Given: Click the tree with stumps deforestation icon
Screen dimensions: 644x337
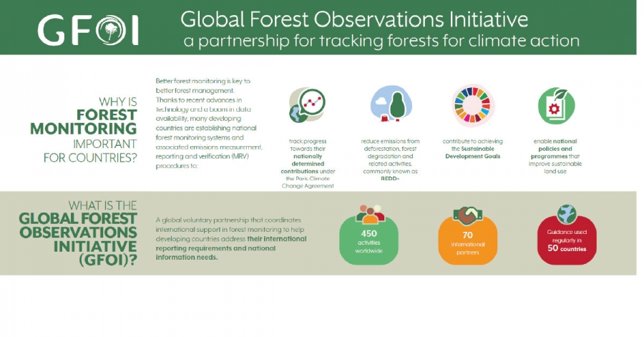Looking at the screenshot, I should [x=390, y=105].
